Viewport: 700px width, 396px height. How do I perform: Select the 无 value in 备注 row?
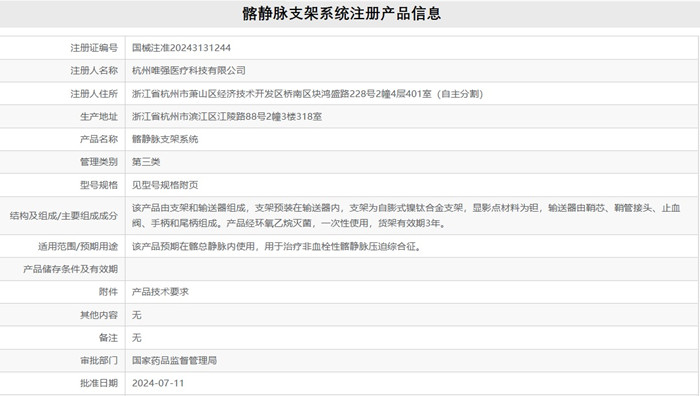pyautogui.click(x=137, y=338)
